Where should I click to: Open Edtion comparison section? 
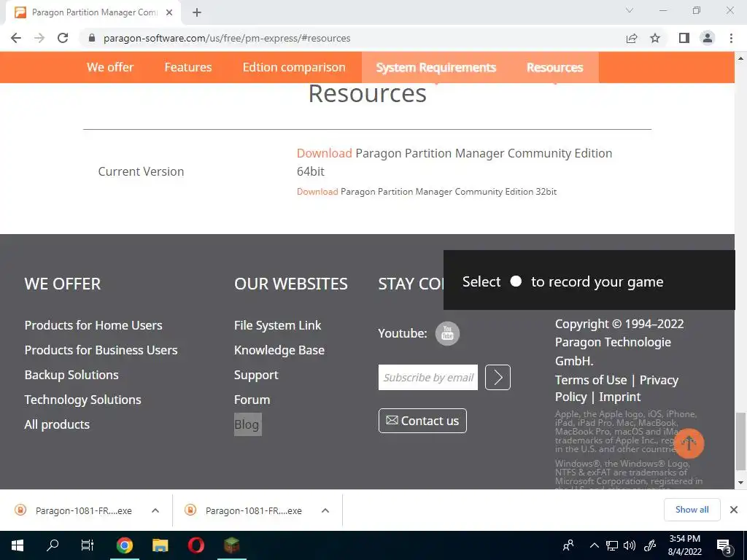tap(294, 67)
